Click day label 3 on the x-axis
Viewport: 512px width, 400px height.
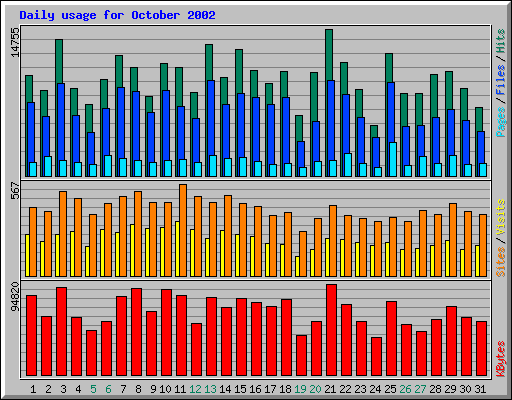(63, 389)
